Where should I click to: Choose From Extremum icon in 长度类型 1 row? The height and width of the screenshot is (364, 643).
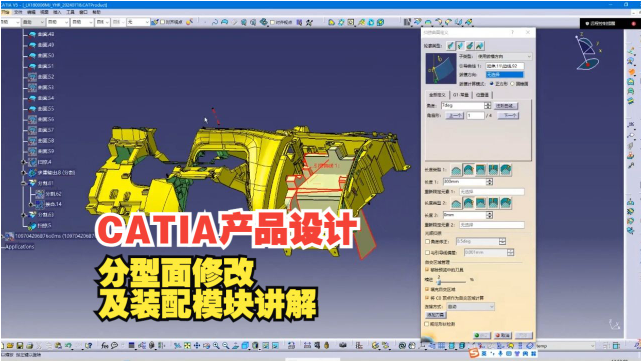click(x=493, y=170)
